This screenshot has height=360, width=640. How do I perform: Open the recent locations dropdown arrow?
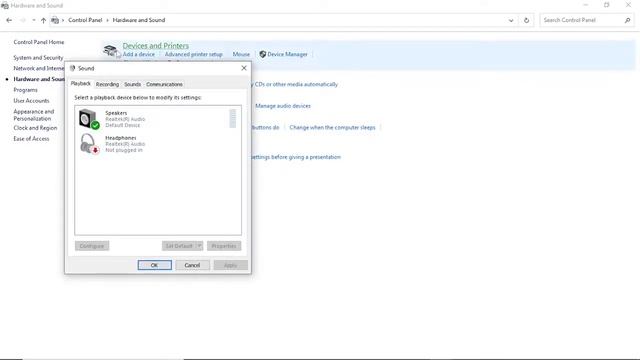click(x=33, y=20)
